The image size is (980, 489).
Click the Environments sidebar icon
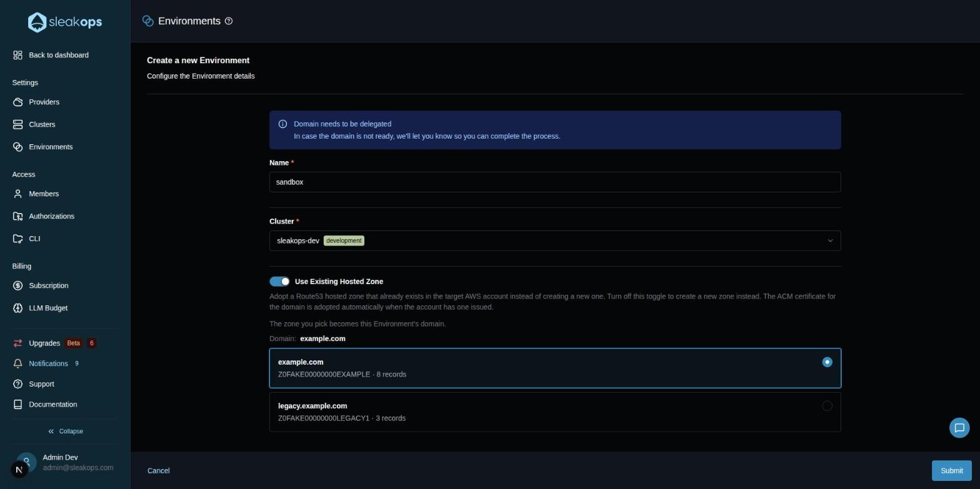coord(17,147)
